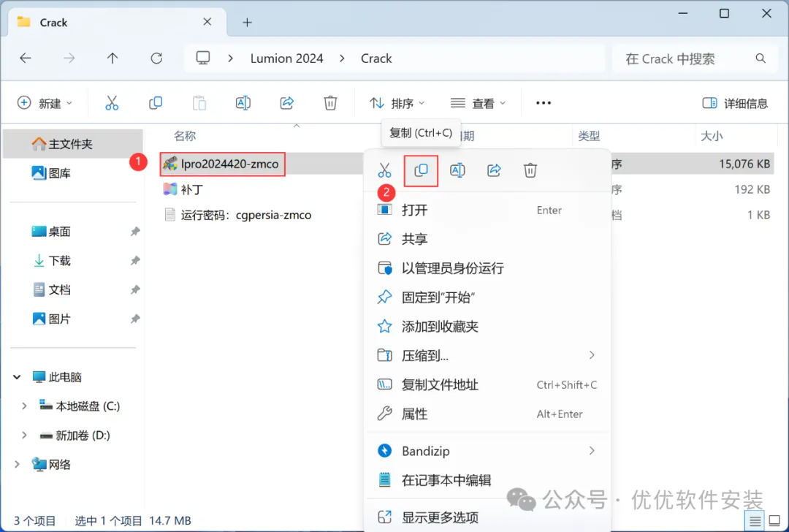This screenshot has width=789, height=532.
Task: Click the Share icon in the toolbar
Action: (287, 103)
